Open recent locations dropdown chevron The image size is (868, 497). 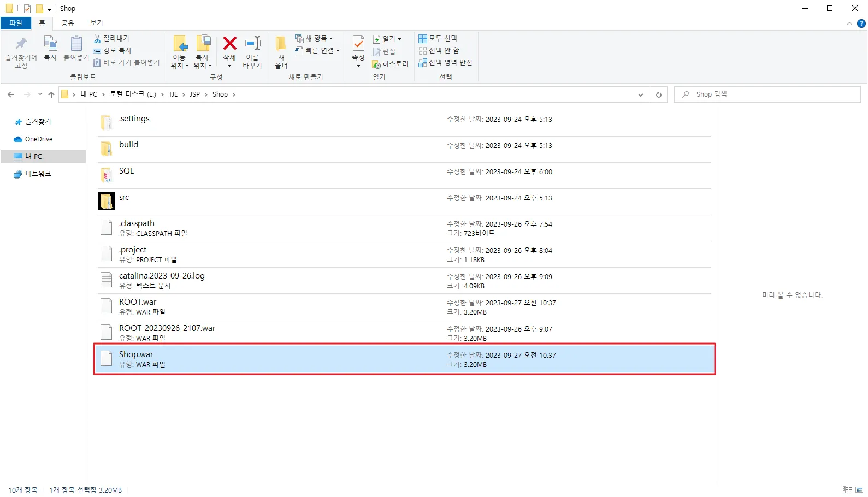[40, 94]
